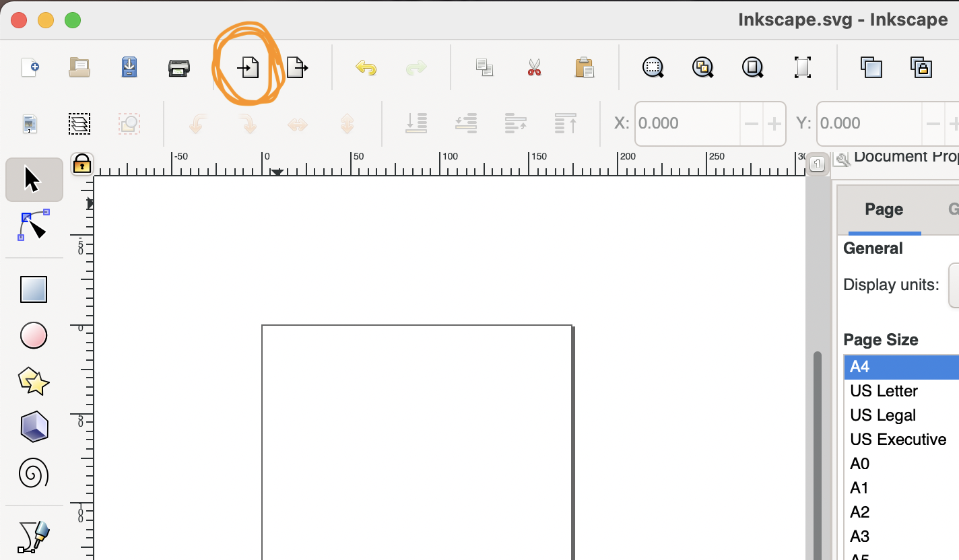Viewport: 959px width, 560px height.
Task: Decrement the X coordinate with the stepper
Action: [x=752, y=124]
